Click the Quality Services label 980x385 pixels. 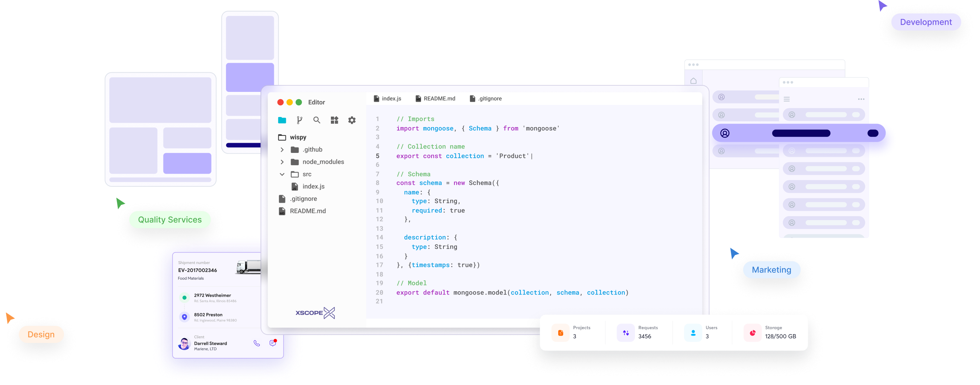pos(170,219)
